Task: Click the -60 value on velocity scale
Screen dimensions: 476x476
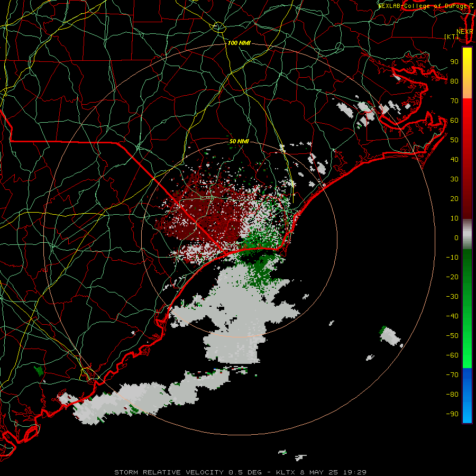Action: pyautogui.click(x=452, y=355)
